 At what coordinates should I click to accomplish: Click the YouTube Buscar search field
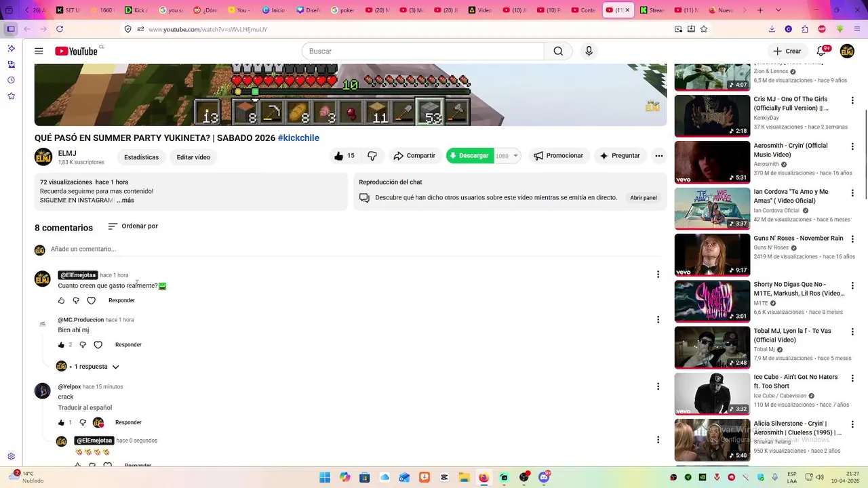click(x=423, y=51)
